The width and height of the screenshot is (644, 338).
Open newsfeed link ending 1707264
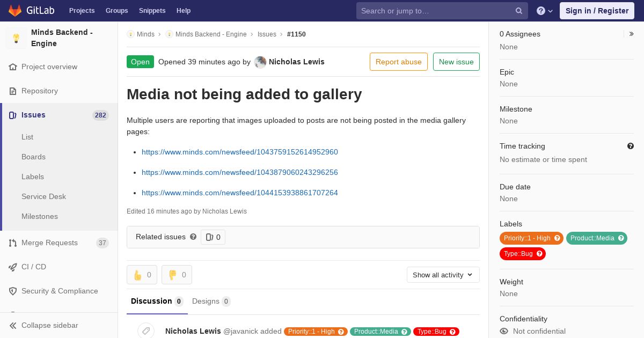(240, 193)
